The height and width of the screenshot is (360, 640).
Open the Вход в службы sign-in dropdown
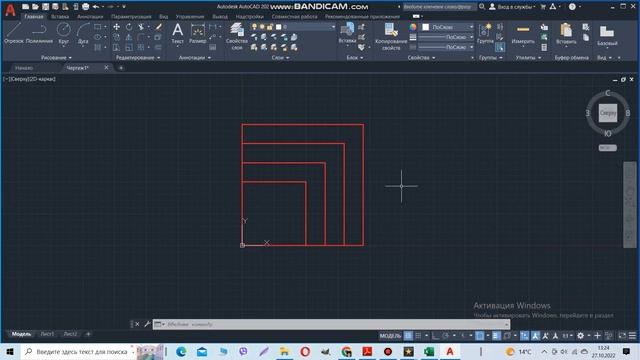[x=516, y=7]
